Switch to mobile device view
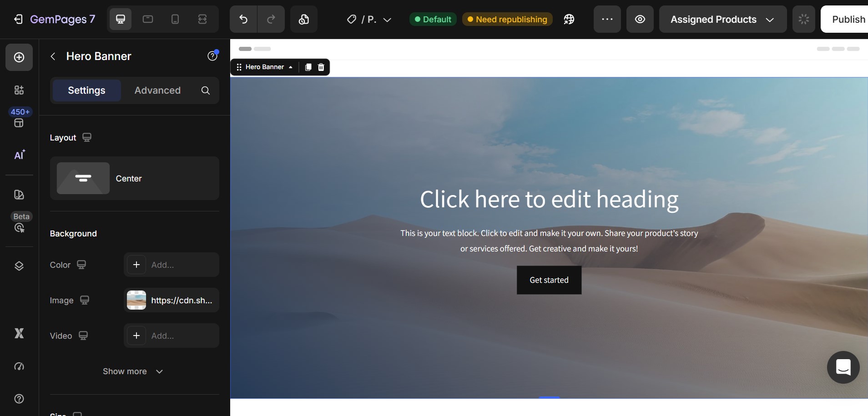868x416 pixels. tap(175, 19)
